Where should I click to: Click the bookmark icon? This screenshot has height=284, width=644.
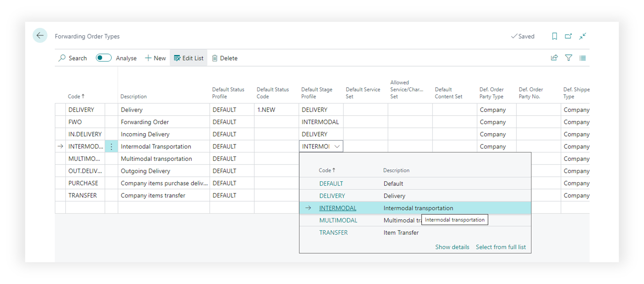point(555,36)
